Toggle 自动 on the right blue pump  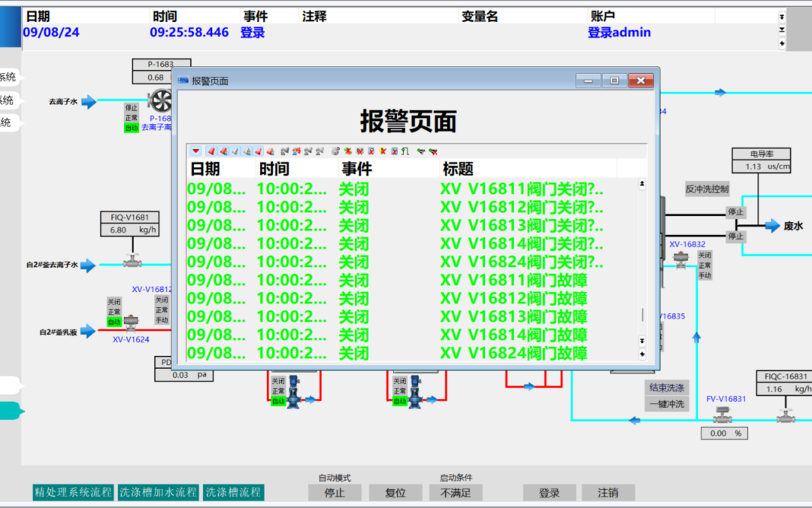click(x=400, y=400)
